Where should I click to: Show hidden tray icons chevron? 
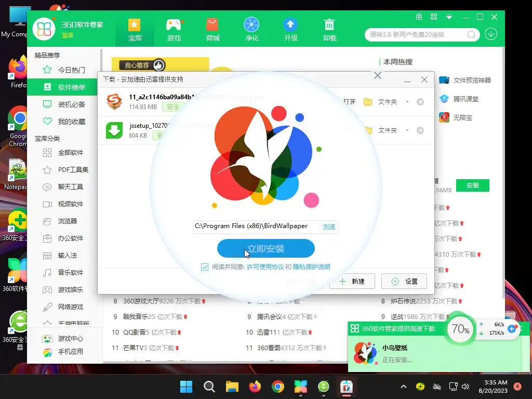coord(403,387)
